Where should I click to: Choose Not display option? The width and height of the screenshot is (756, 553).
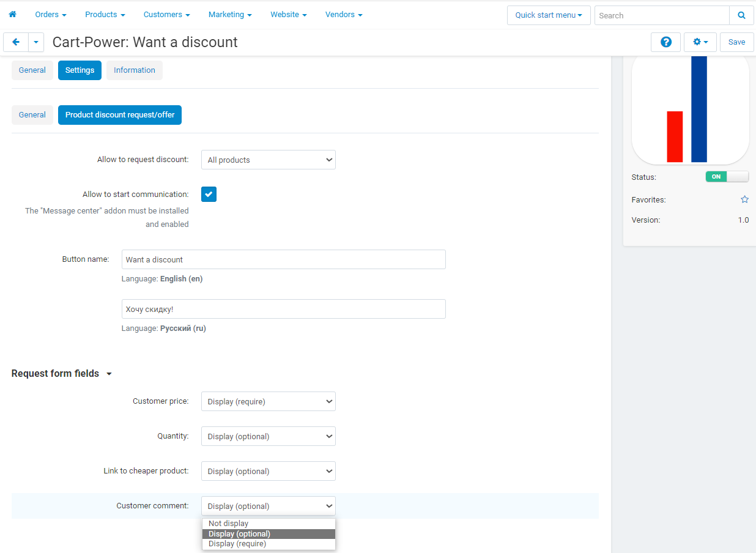click(269, 524)
